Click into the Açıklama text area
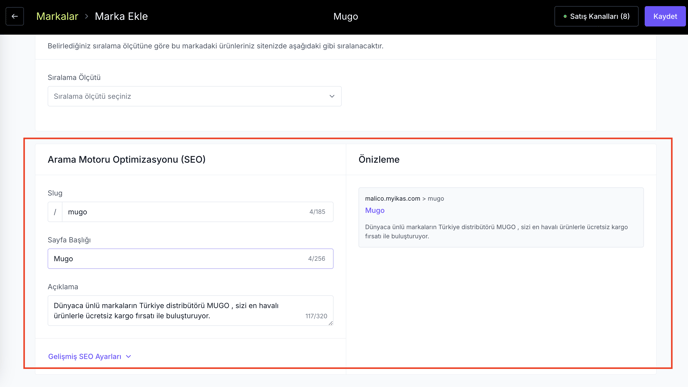This screenshot has width=688, height=387. (190, 311)
